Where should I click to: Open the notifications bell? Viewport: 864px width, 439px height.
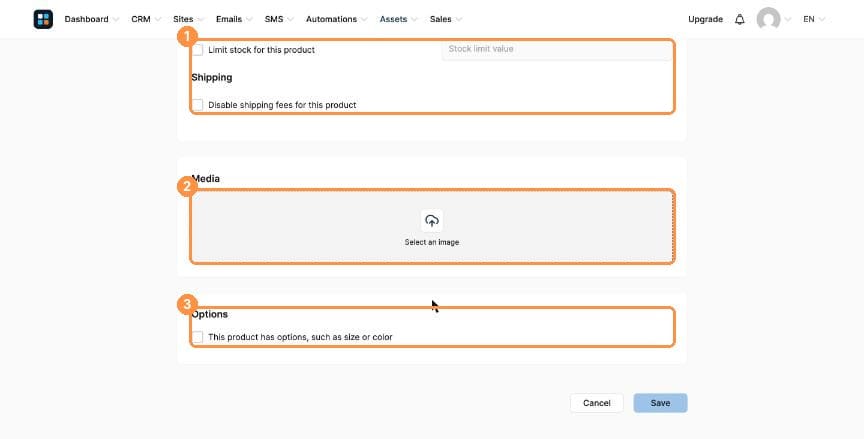[x=739, y=19]
